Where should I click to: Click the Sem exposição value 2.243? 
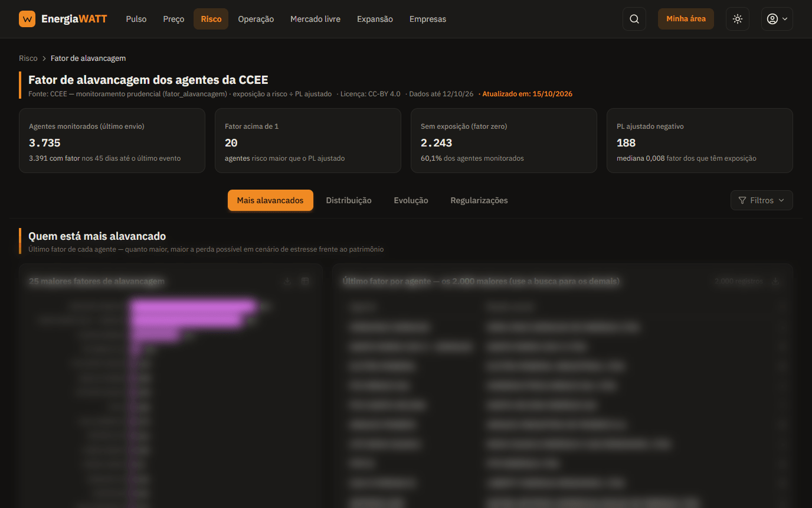click(x=437, y=142)
